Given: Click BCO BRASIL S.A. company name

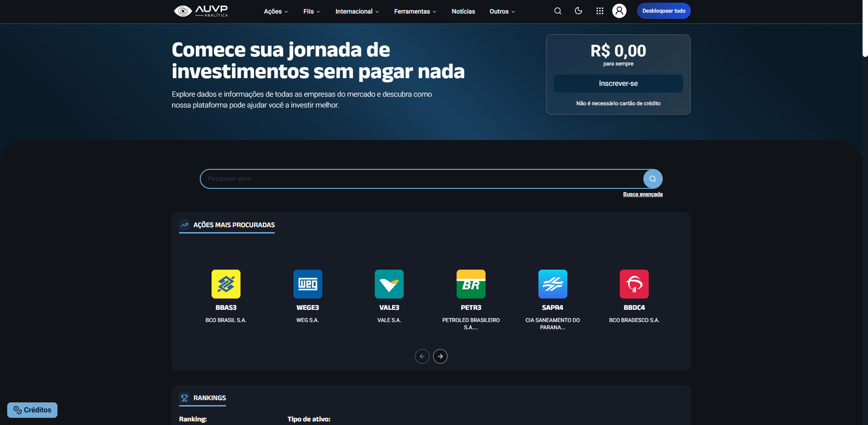Looking at the screenshot, I should point(226,320).
